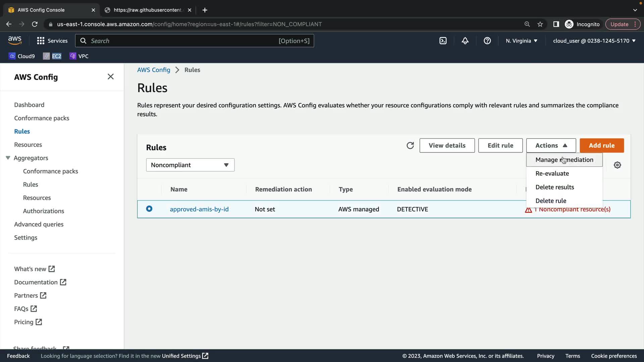644x362 pixels.
Task: Open the AWS support help icon
Action: [x=487, y=41]
